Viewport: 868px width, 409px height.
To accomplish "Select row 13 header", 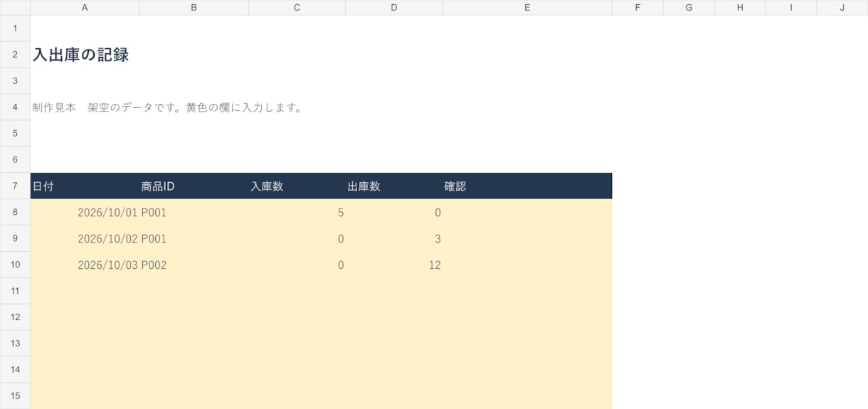I will pyautogui.click(x=15, y=344).
